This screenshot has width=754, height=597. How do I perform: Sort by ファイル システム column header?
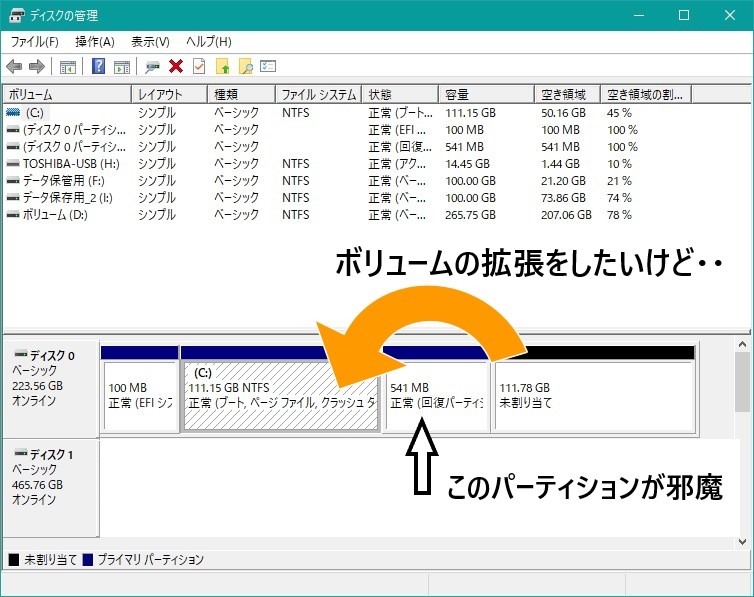pyautogui.click(x=318, y=94)
